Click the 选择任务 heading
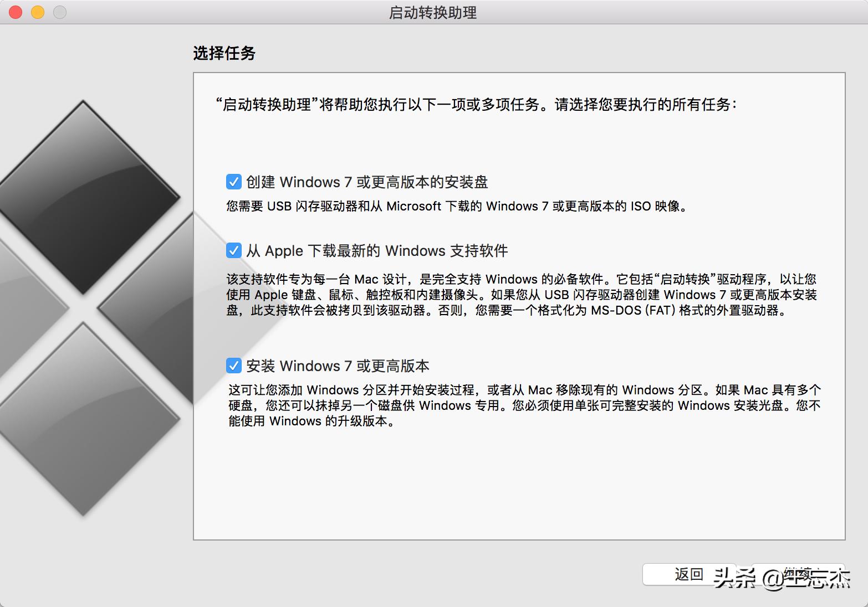Viewport: 868px width, 607px height. (x=223, y=54)
